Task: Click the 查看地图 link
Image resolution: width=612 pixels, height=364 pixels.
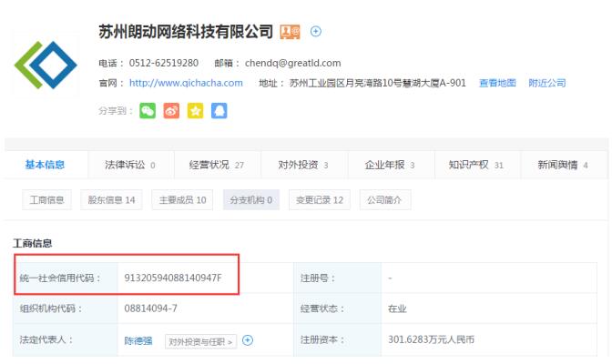Action: tap(497, 83)
